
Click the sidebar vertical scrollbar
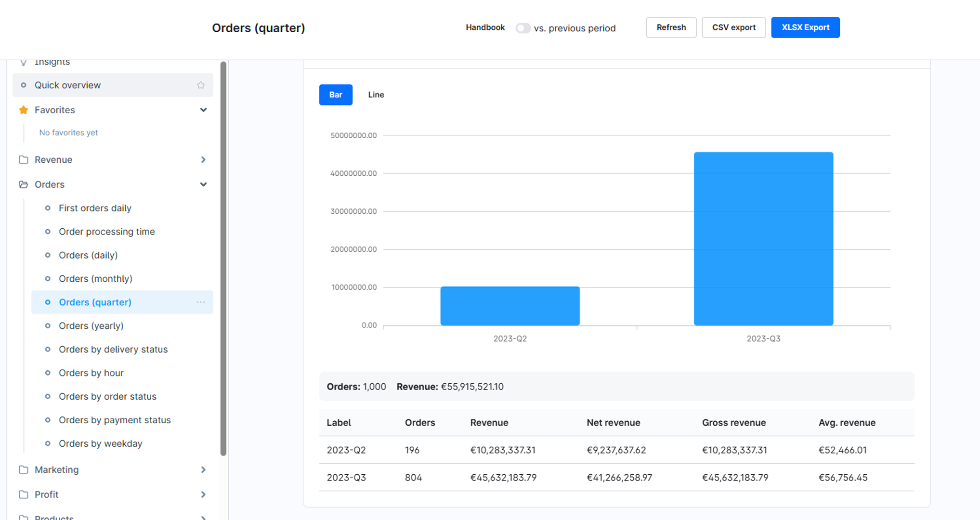click(x=223, y=258)
